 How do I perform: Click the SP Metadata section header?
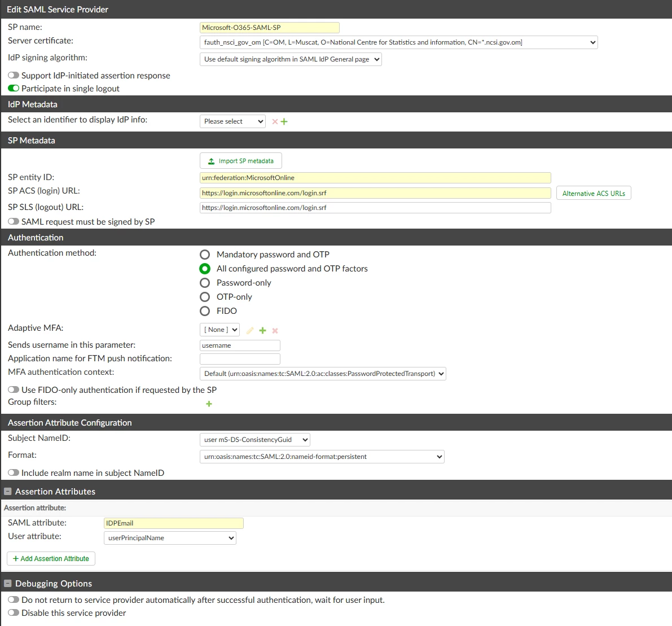(x=31, y=140)
